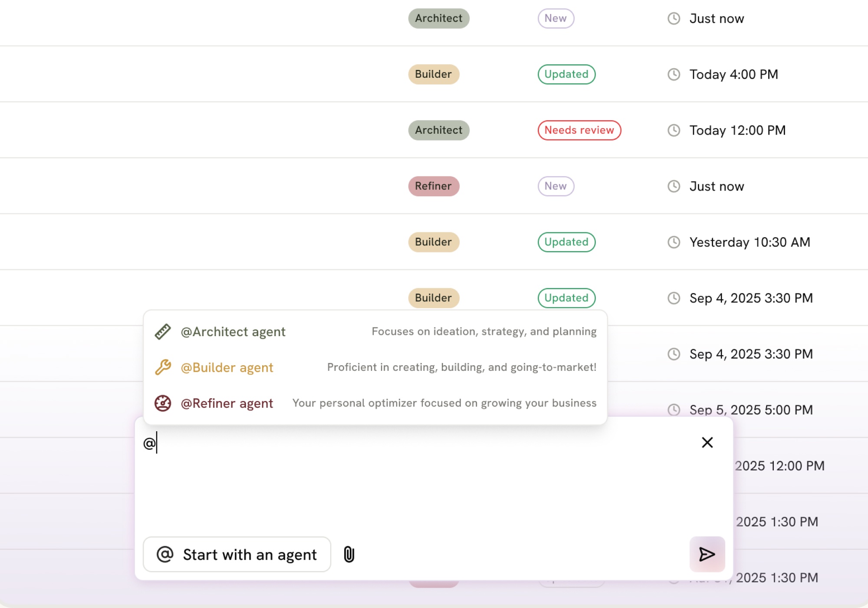Click the Refiner agent gauge icon
Viewport: 868px width, 608px height.
[163, 403]
